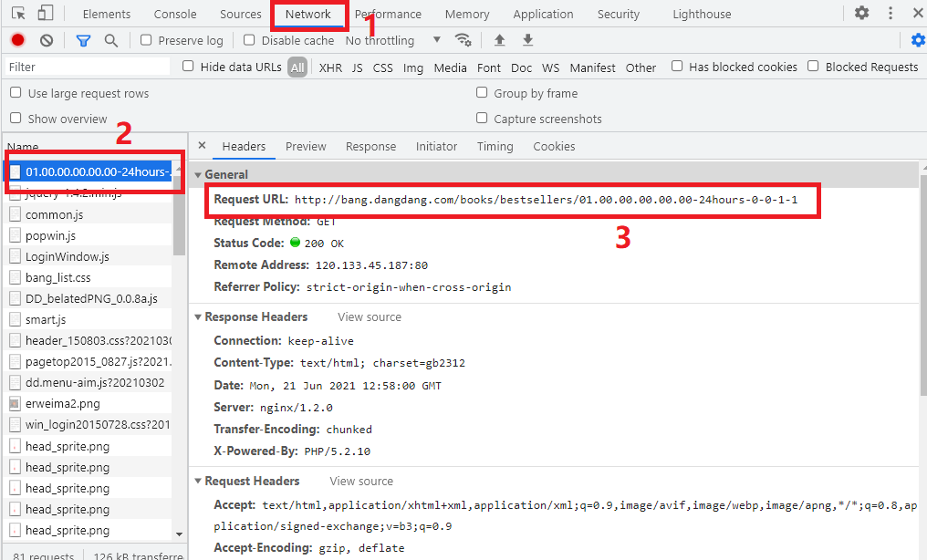The image size is (927, 560).
Task: Toggle the filter funnel icon
Action: (83, 40)
